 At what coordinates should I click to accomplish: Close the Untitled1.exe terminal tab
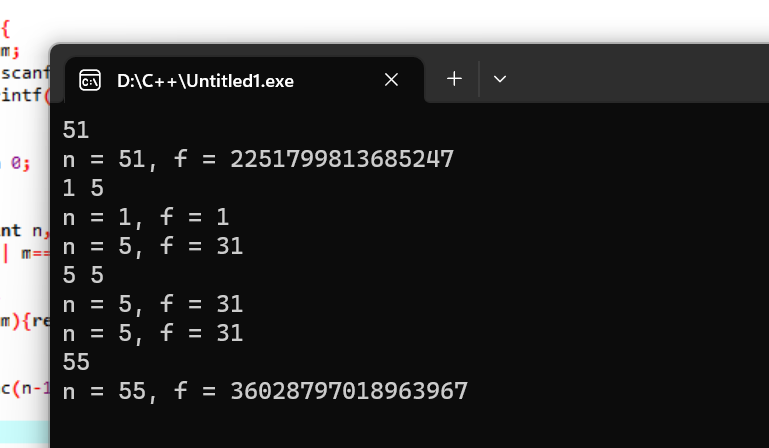click(391, 79)
